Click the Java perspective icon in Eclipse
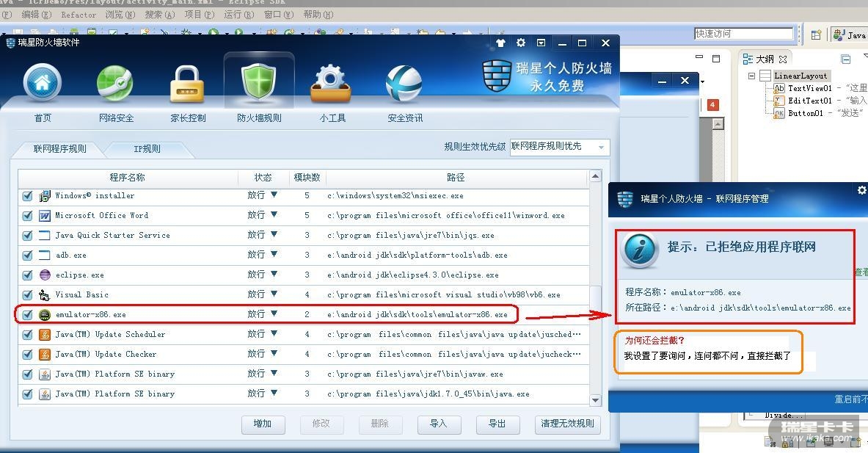 pyautogui.click(x=839, y=35)
